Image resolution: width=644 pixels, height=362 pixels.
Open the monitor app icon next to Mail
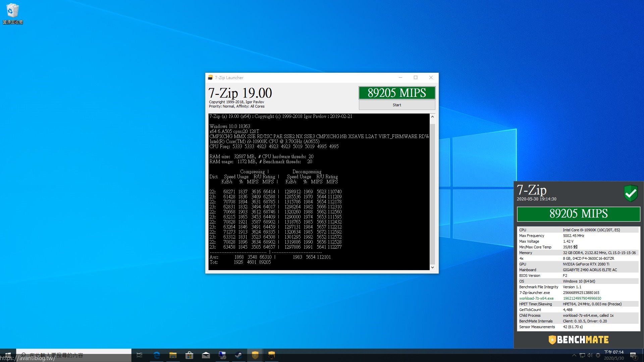222,355
